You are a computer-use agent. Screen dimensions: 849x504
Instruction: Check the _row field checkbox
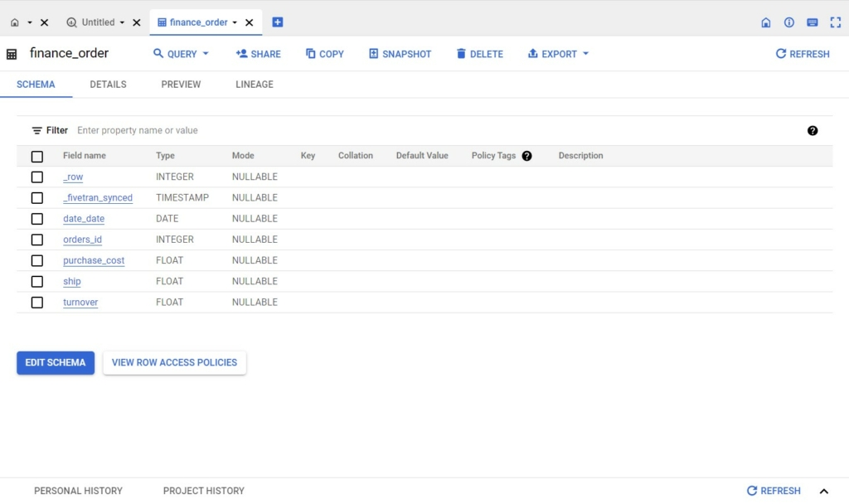point(36,177)
